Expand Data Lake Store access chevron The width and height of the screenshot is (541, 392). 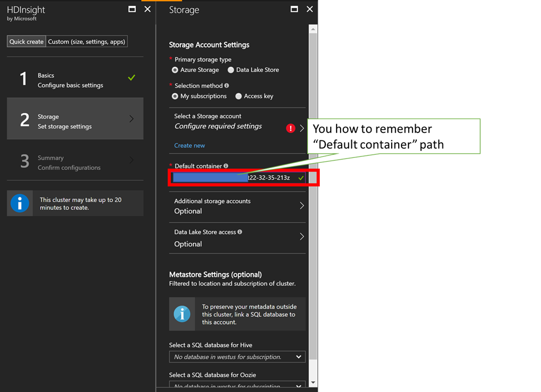click(302, 236)
